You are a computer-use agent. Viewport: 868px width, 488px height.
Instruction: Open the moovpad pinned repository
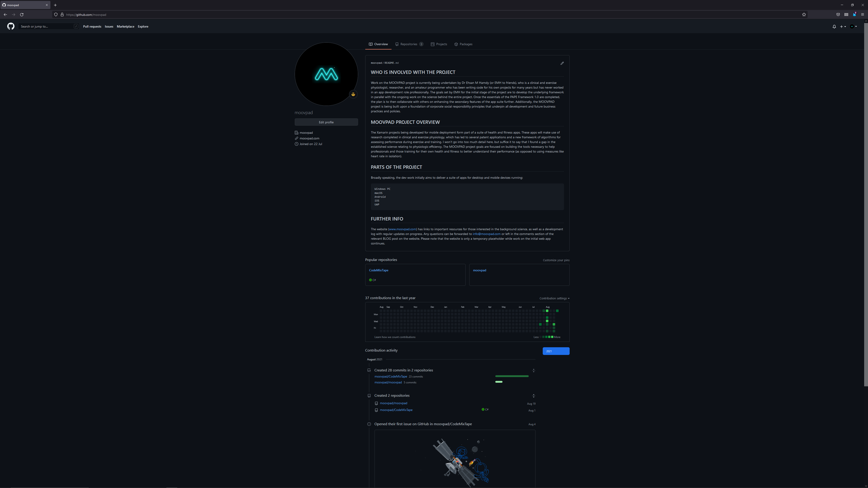(x=479, y=270)
